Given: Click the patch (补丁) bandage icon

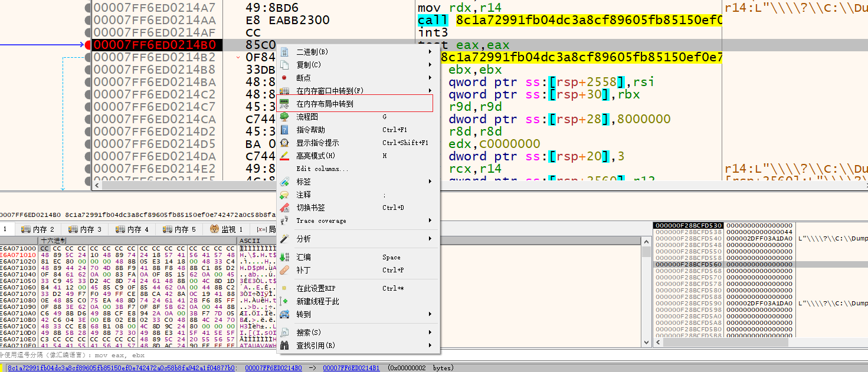Looking at the screenshot, I should coord(284,270).
